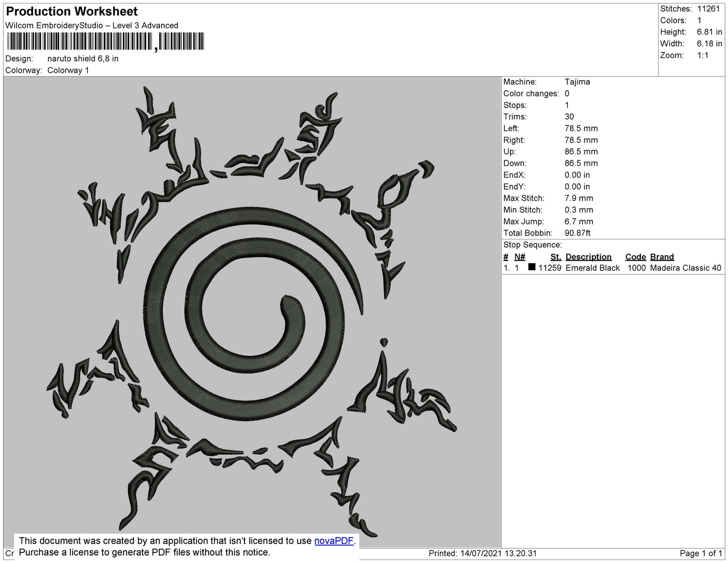Select the Stitches value 11261
The width and height of the screenshot is (728, 563).
(708, 9)
